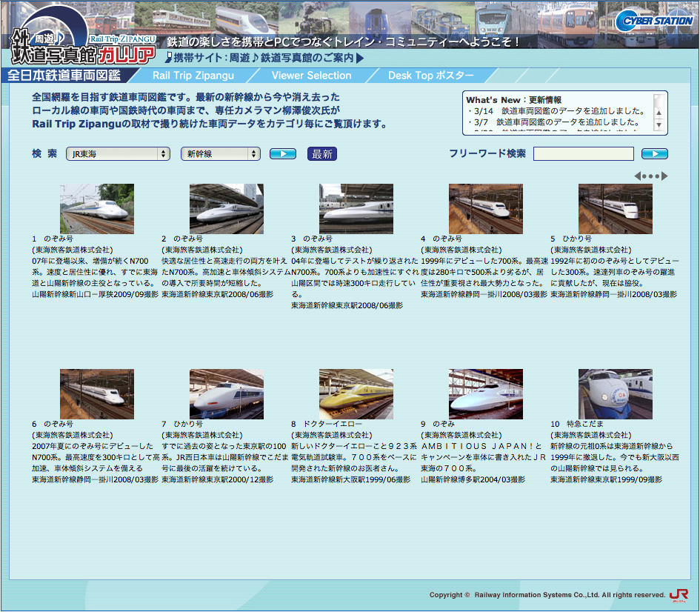Click title text '5 ひかり号'
Image resolution: width=700 pixels, height=612 pixels.
pos(571,239)
